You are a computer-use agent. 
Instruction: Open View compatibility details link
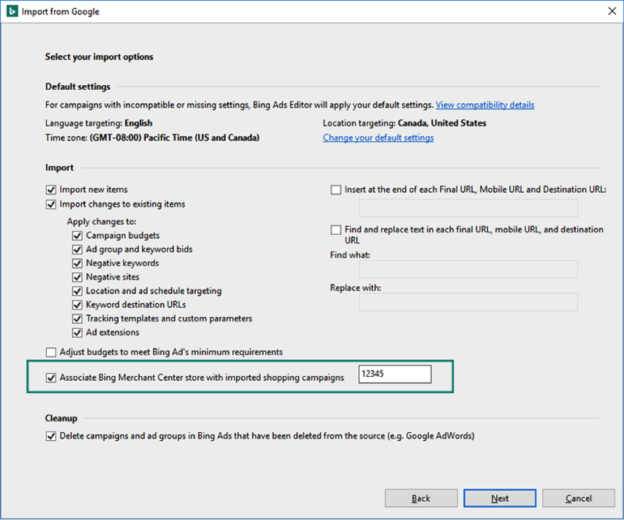pyautogui.click(x=485, y=105)
